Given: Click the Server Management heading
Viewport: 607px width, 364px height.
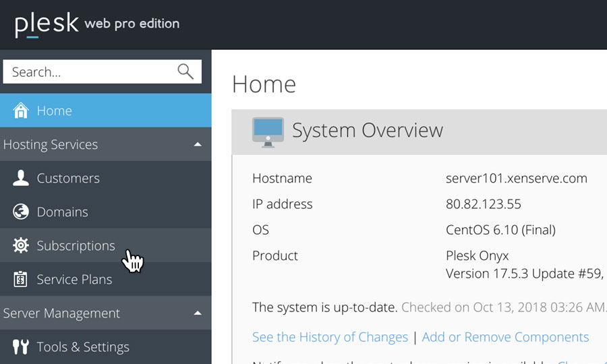Looking at the screenshot, I should tap(61, 313).
